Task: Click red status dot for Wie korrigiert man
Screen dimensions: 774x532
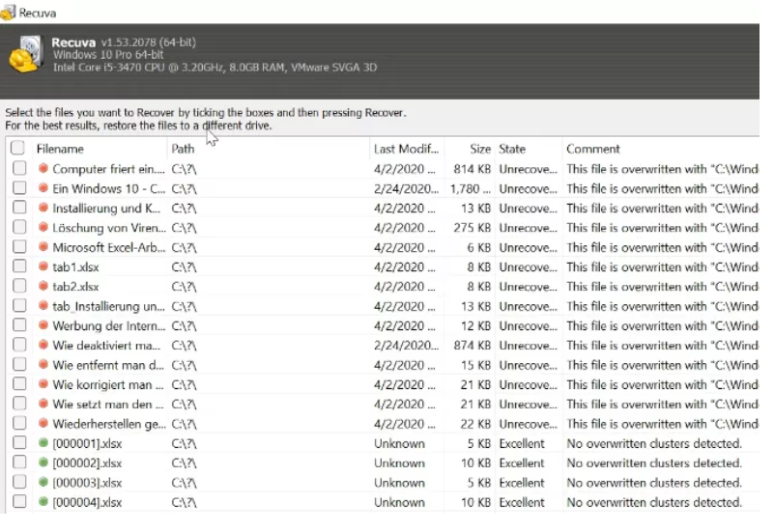Action: (x=43, y=384)
